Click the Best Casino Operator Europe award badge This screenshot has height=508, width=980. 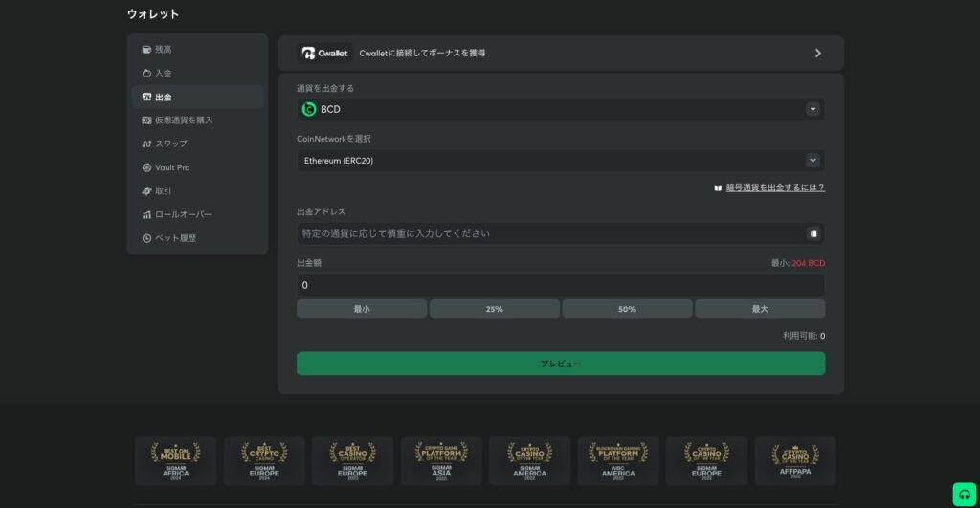tap(352, 461)
